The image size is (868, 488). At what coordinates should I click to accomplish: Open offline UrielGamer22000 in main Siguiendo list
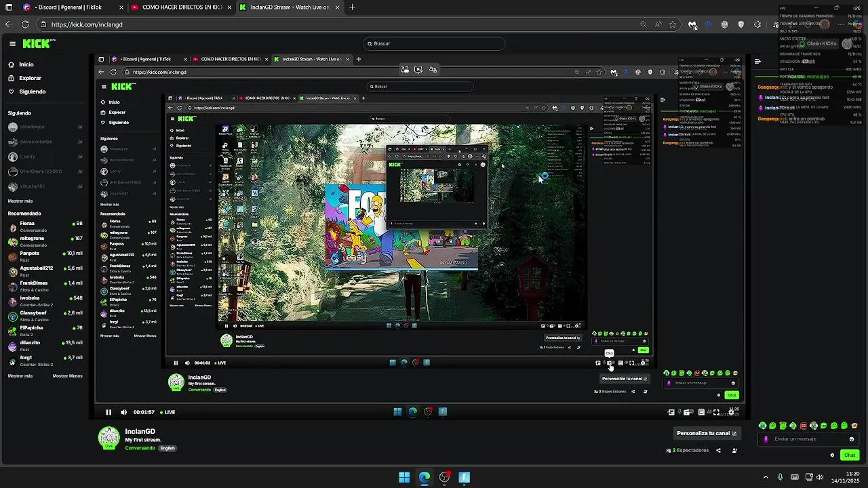tap(45, 171)
